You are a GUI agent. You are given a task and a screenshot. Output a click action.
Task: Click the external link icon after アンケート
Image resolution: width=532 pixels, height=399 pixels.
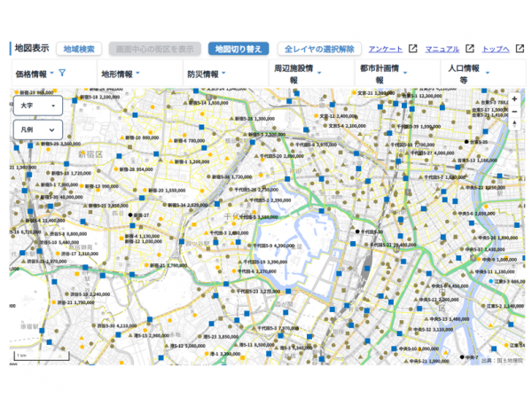(412, 49)
